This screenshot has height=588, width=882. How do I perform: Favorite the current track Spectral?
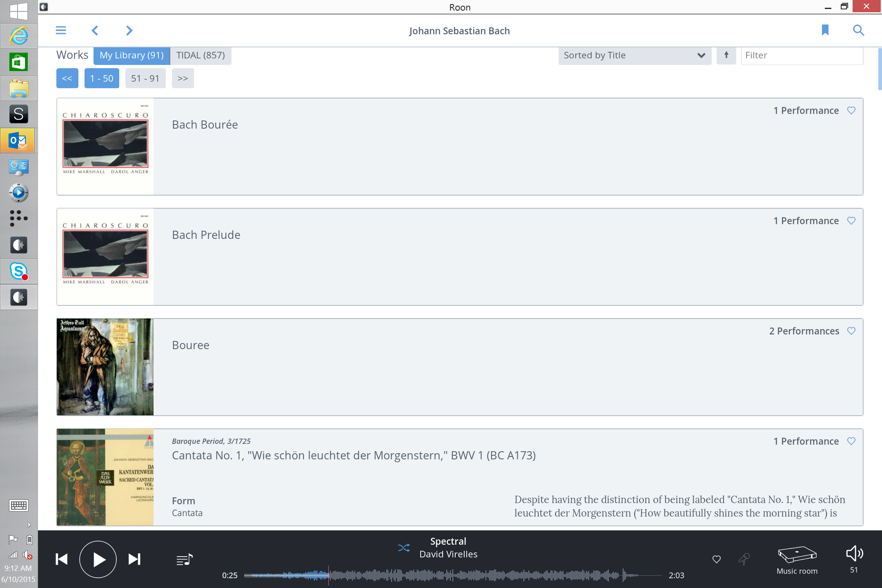[717, 559]
